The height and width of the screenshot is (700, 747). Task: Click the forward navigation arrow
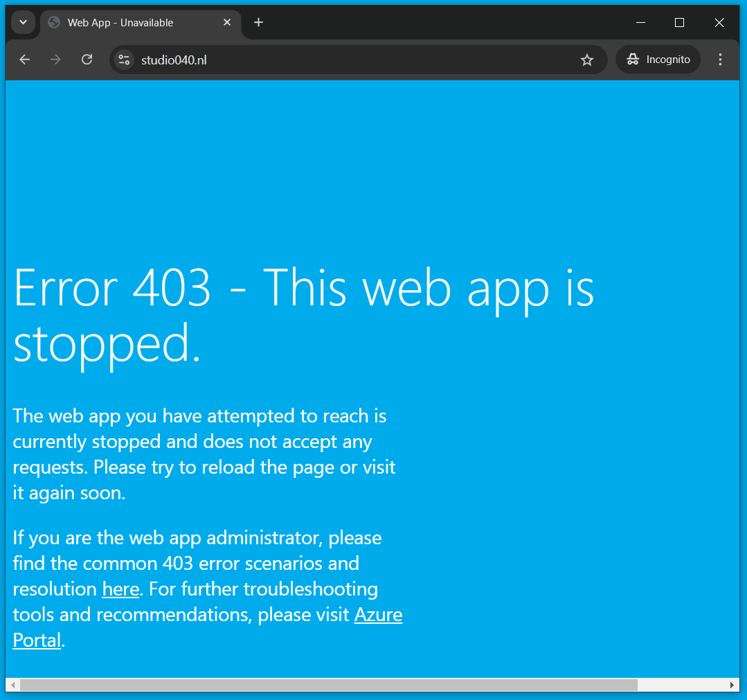tap(56, 60)
